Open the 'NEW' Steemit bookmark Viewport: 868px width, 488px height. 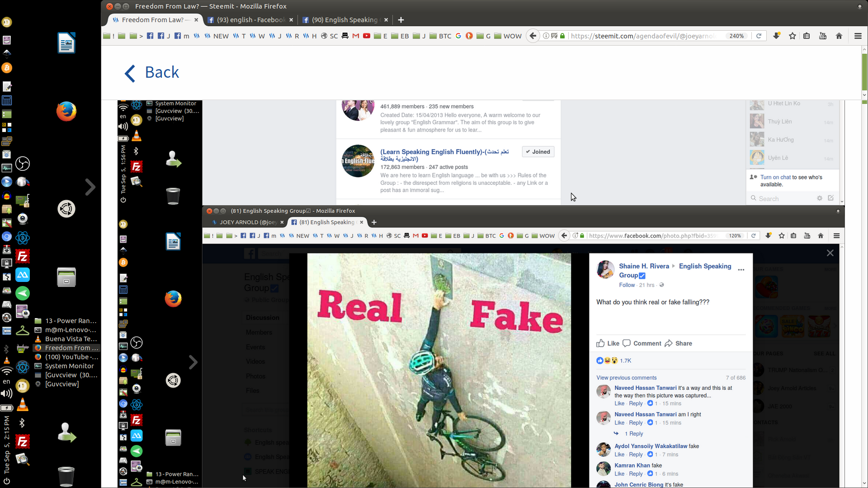point(217,36)
